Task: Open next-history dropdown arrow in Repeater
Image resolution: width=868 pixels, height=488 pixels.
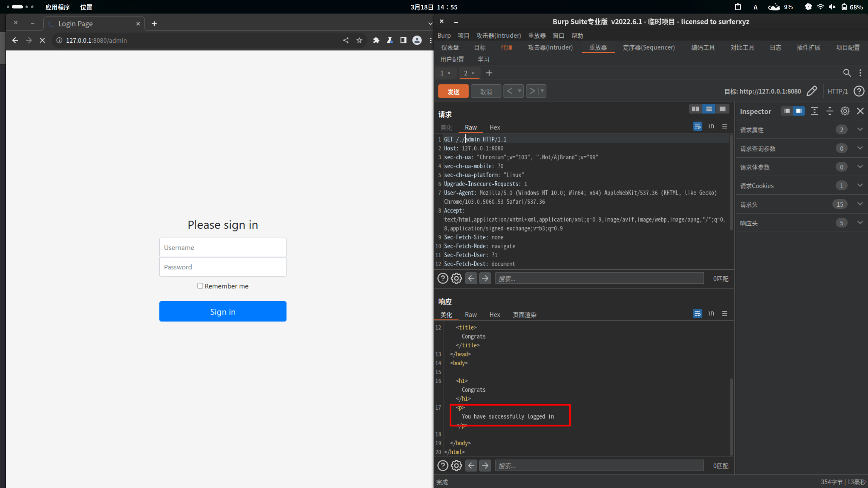Action: coord(542,91)
